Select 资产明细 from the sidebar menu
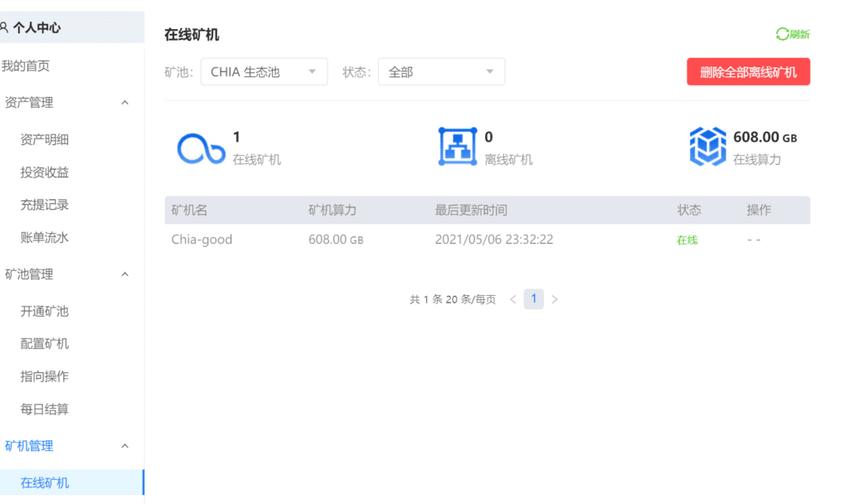 click(x=45, y=139)
